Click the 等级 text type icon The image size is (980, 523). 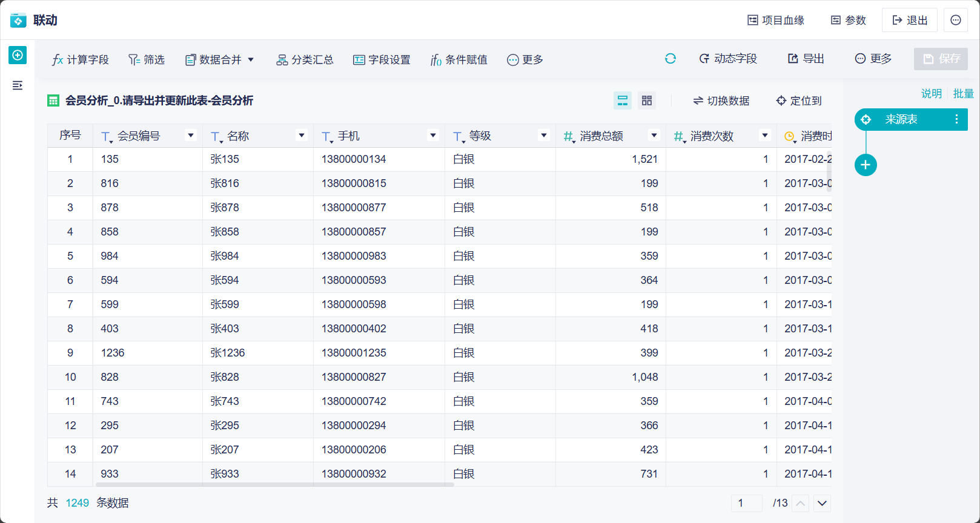click(x=459, y=137)
